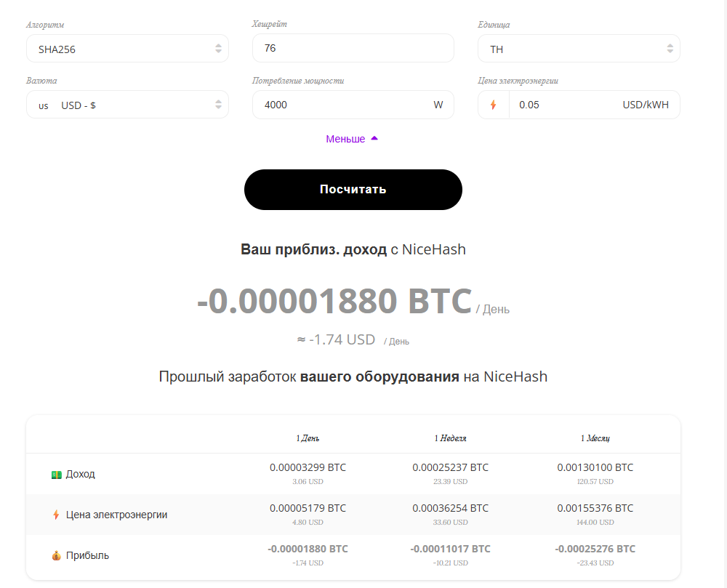Viewport: 727px width, 588px height.
Task: Collapse options with the Меньше link
Action: click(x=345, y=139)
